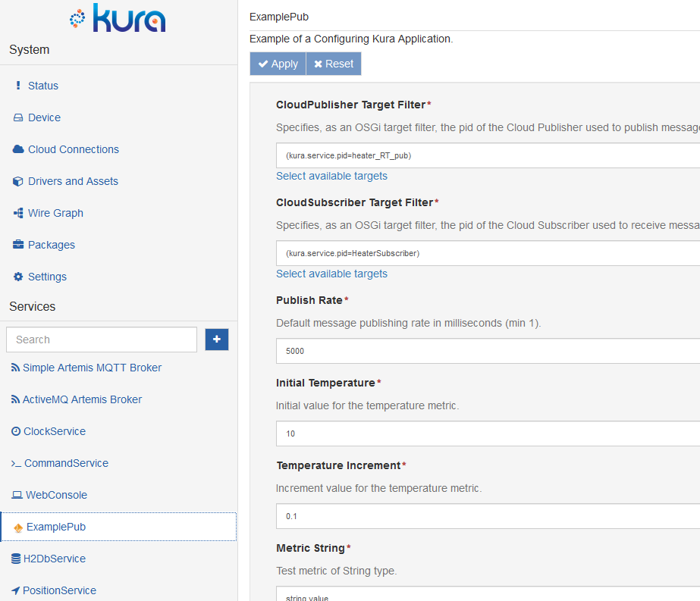Click the Kura logo
700x601 pixels.
(x=118, y=18)
